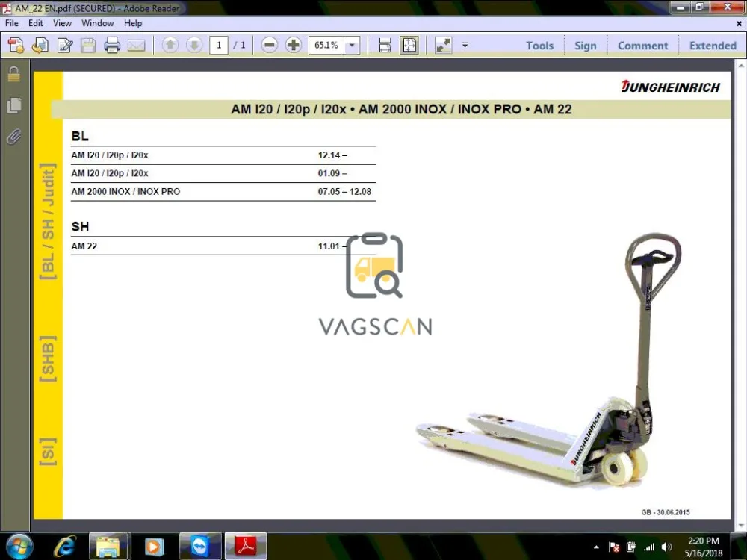Open the Edit menu
Image resolution: width=747 pixels, height=560 pixels.
click(x=36, y=23)
